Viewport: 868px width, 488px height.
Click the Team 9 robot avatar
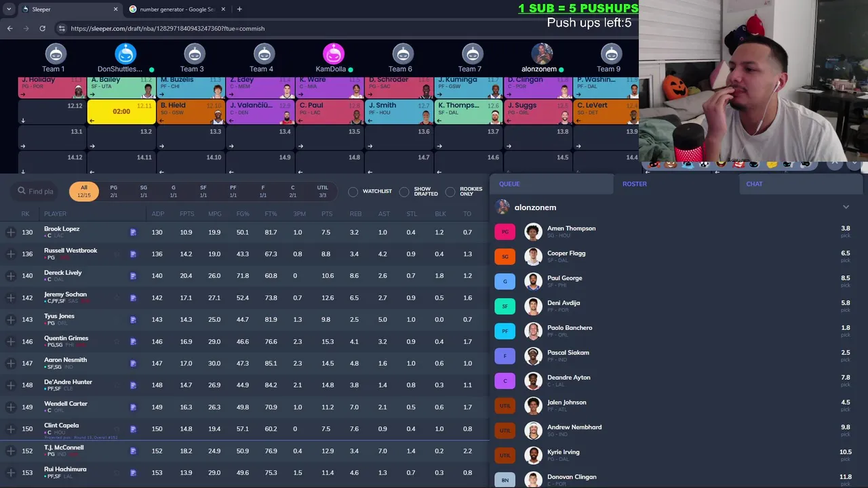[x=611, y=54]
